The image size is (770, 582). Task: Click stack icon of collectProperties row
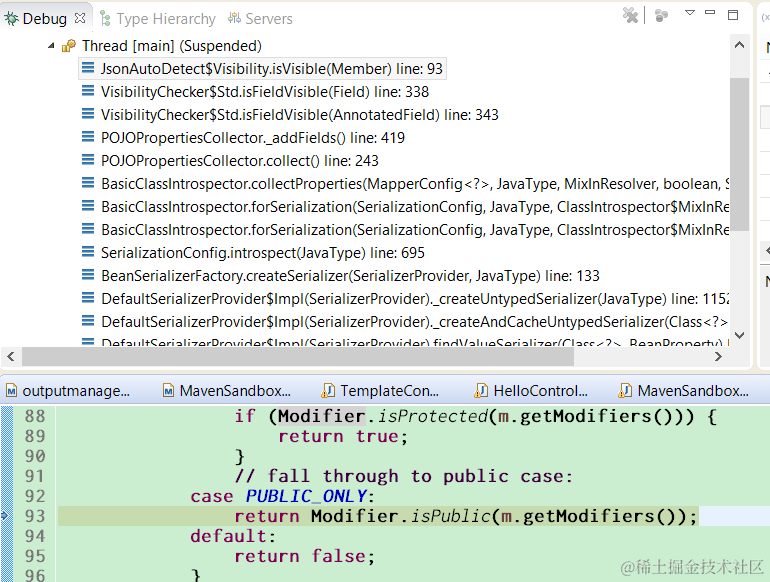point(88,183)
